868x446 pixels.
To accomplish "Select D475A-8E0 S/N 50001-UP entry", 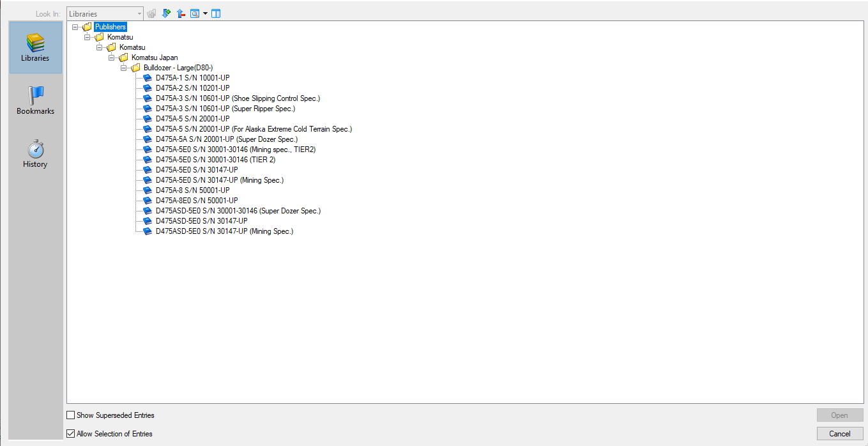I will 197,201.
